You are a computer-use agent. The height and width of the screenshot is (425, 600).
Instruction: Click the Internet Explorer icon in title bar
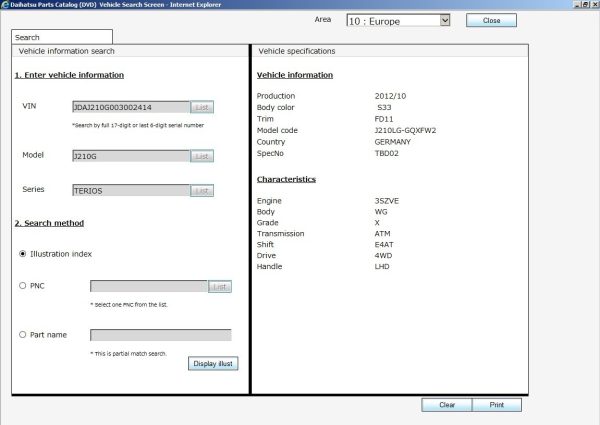[x=5, y=5]
